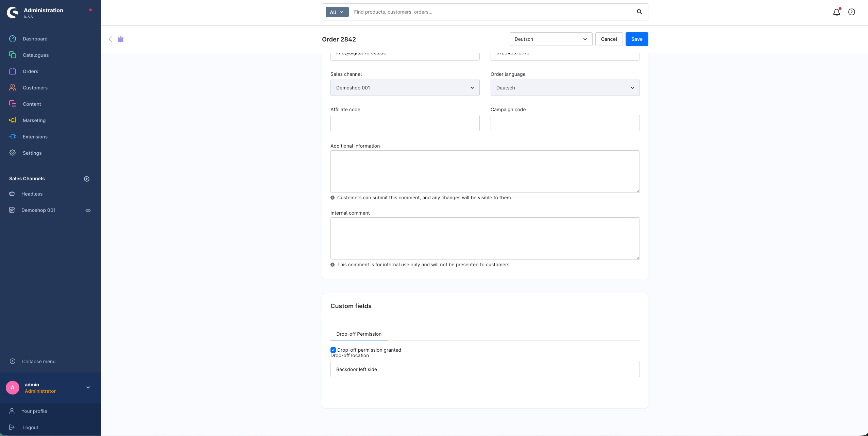Open the Deutsch language switcher dropdown
The image size is (868, 436).
coord(550,39)
